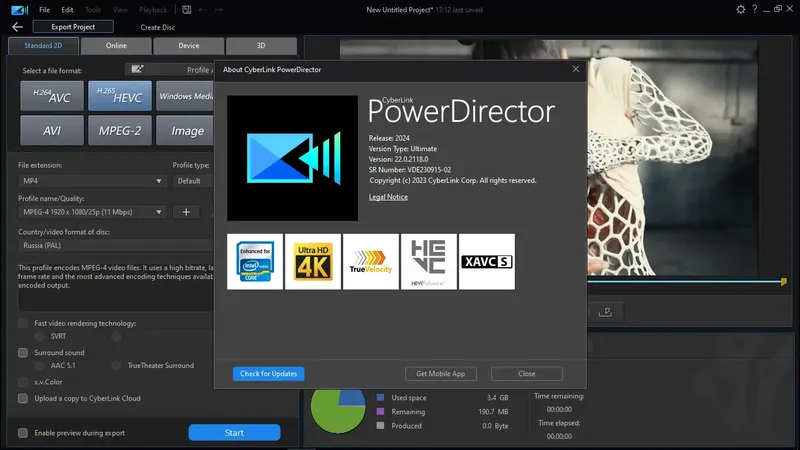Click the large PowerDirector logo image
Viewport: 800px width, 450px height.
point(292,158)
